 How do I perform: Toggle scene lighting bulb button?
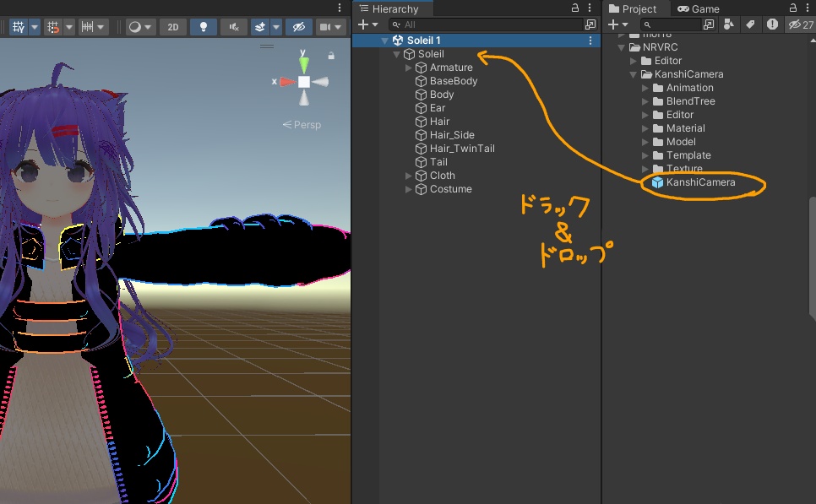click(x=204, y=27)
